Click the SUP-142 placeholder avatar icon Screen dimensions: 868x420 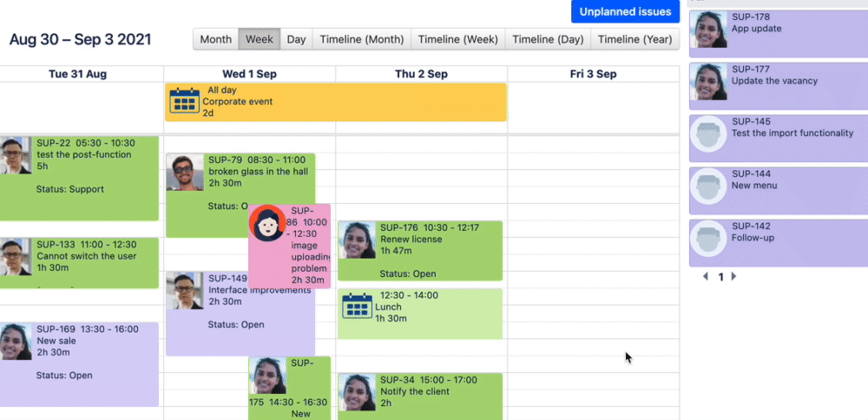coord(709,240)
